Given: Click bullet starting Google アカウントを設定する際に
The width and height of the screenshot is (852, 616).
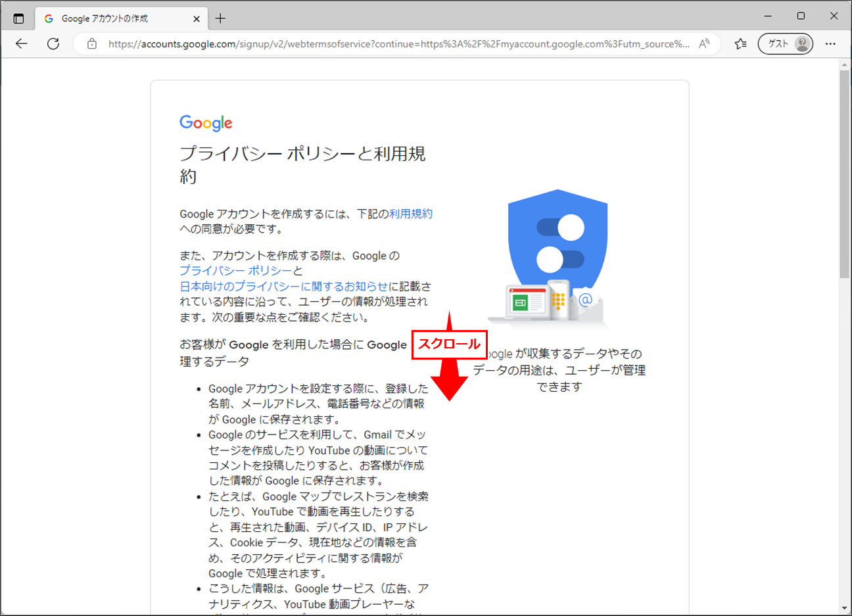Looking at the screenshot, I should (x=318, y=404).
